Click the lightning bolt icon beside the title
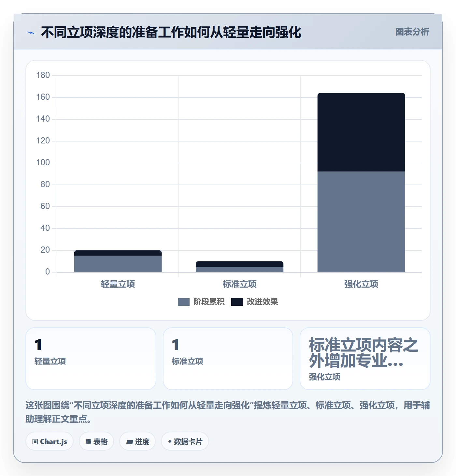 [x=31, y=33]
